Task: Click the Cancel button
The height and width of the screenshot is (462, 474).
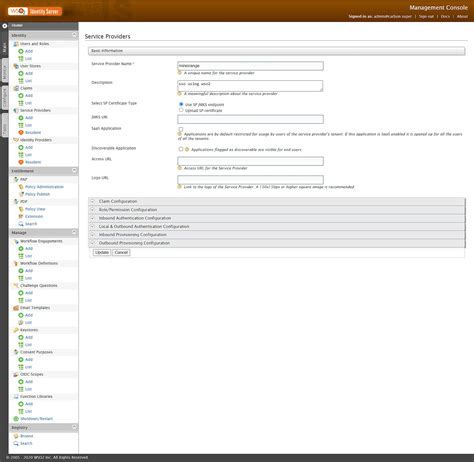Action: pyautogui.click(x=121, y=253)
